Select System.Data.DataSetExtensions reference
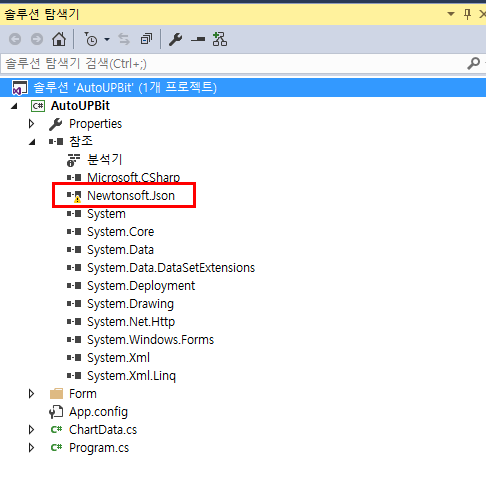 [x=171, y=268]
